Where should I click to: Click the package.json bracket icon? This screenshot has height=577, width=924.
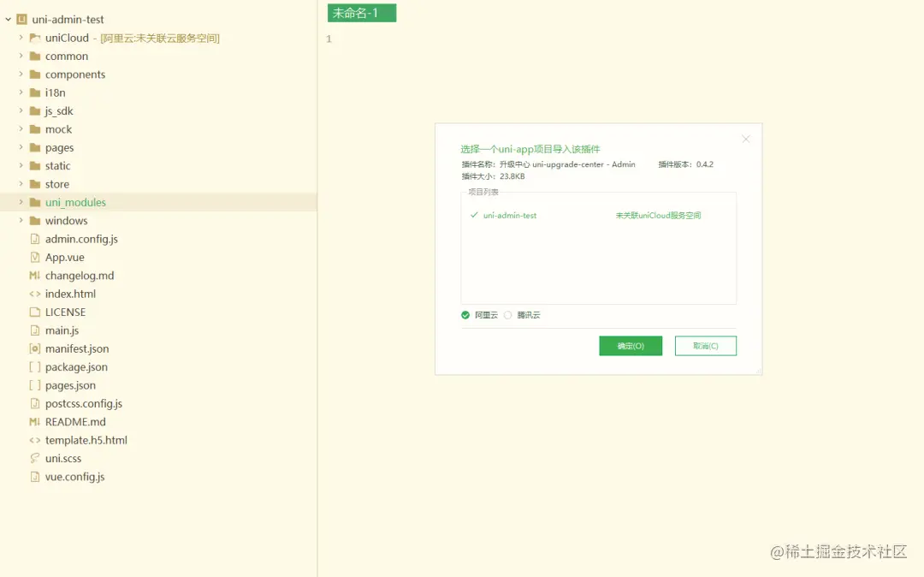(35, 366)
